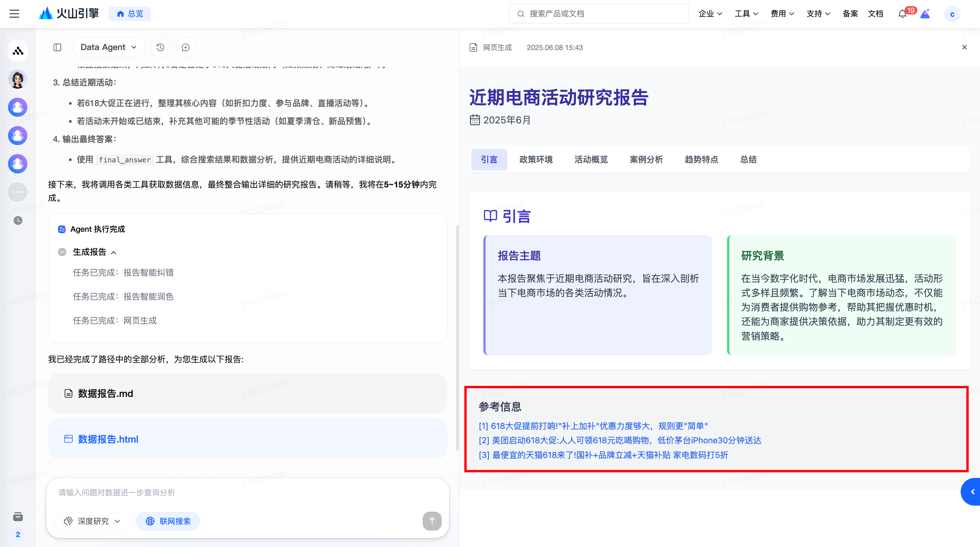The width and height of the screenshot is (980, 547).
Task: Open the Data Agent selector dropdown
Action: tap(109, 47)
